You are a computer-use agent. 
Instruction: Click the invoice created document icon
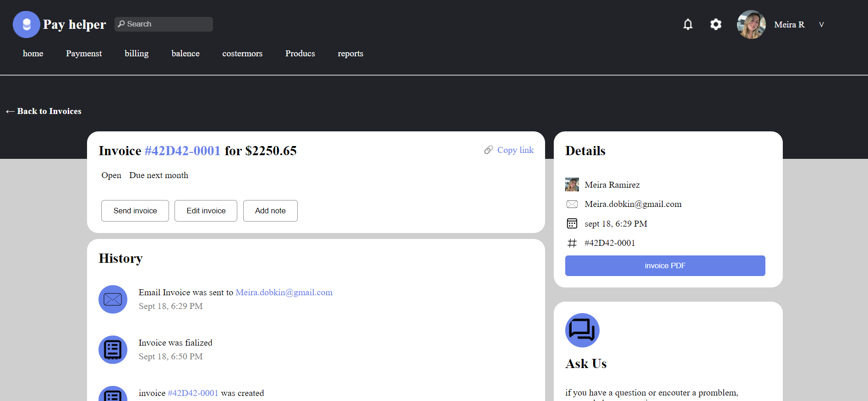[x=113, y=394]
